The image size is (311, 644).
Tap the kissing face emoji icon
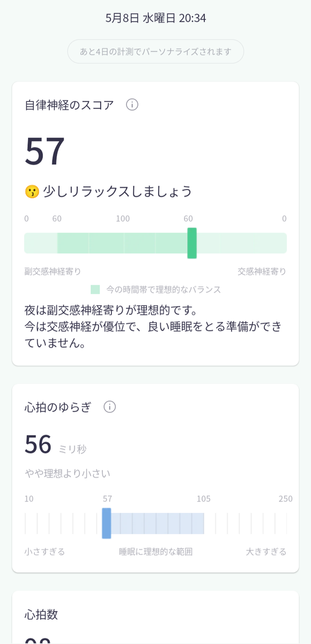tap(32, 192)
